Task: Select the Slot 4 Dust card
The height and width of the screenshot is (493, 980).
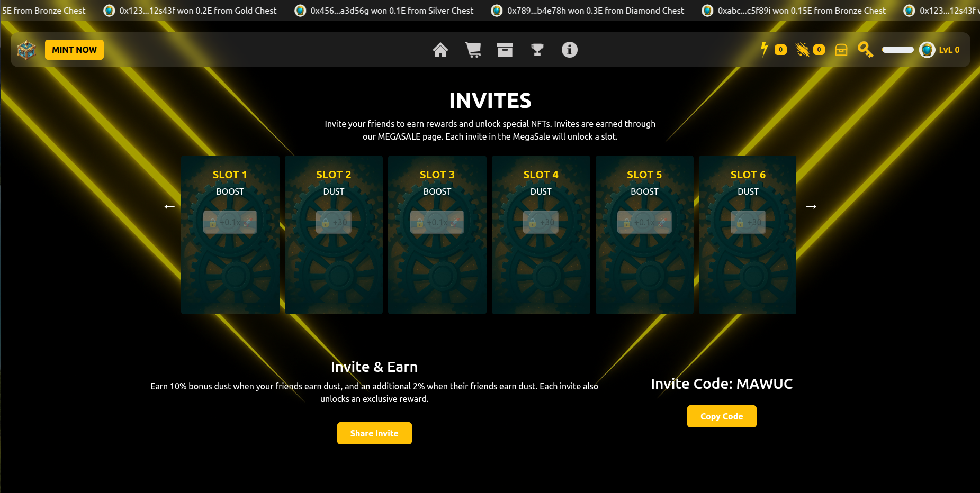Action: coord(541,235)
